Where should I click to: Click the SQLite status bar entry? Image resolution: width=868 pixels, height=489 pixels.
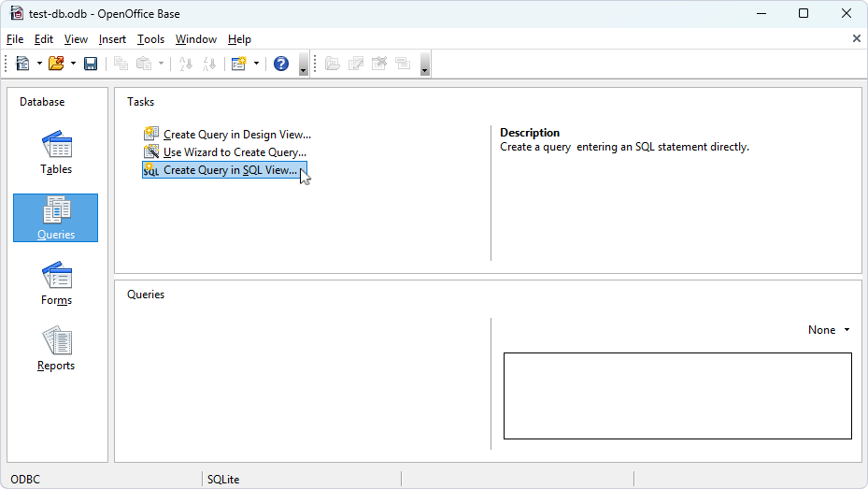click(x=223, y=480)
